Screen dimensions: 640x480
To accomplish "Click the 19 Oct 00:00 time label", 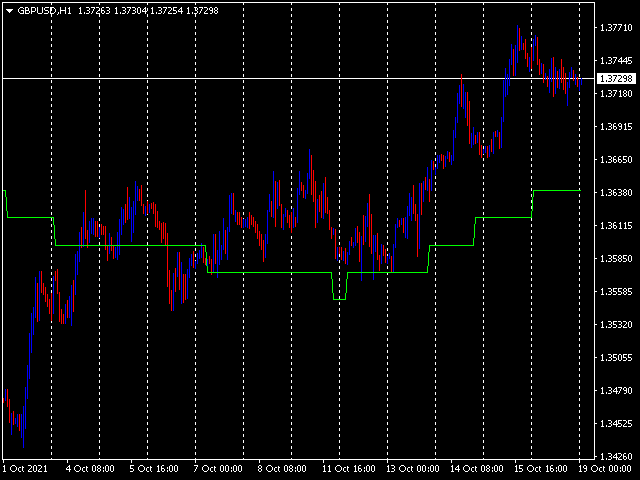I will (605, 469).
